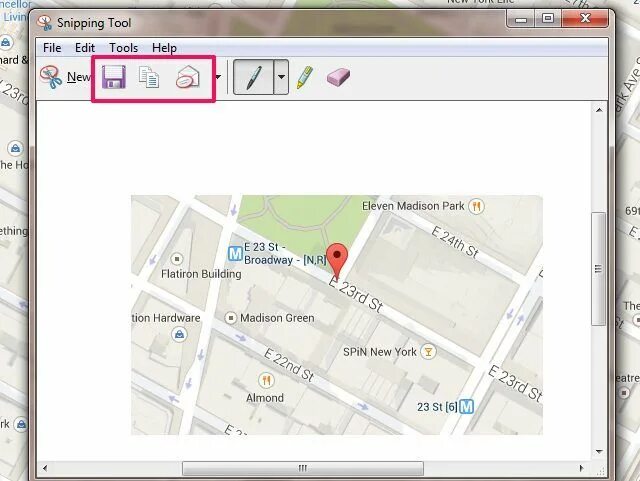This screenshot has height=481, width=640.
Task: Click the red map pin marker
Action: tap(337, 262)
